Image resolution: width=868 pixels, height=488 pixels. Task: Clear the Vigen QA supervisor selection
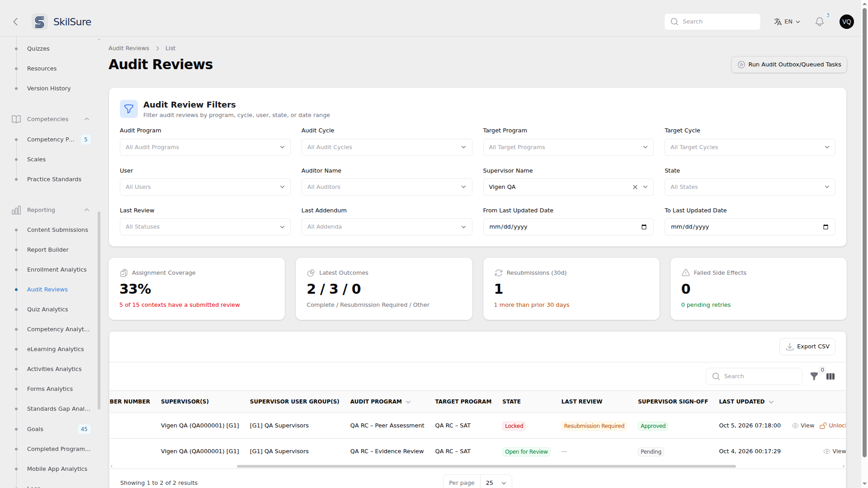(x=635, y=187)
